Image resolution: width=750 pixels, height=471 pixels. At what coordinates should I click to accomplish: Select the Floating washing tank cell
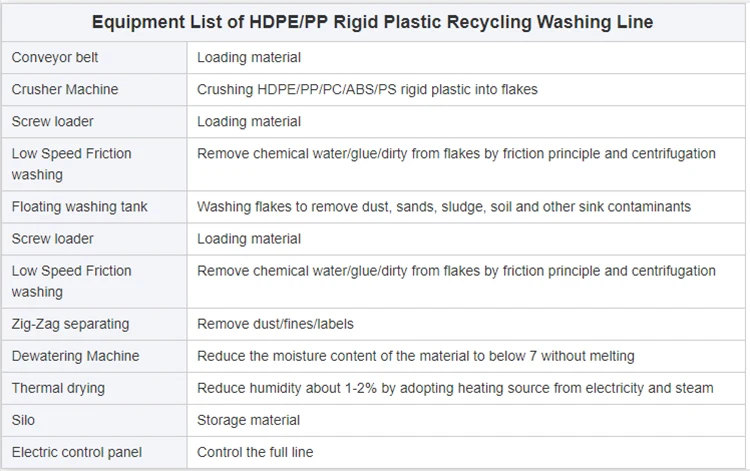pos(79,207)
